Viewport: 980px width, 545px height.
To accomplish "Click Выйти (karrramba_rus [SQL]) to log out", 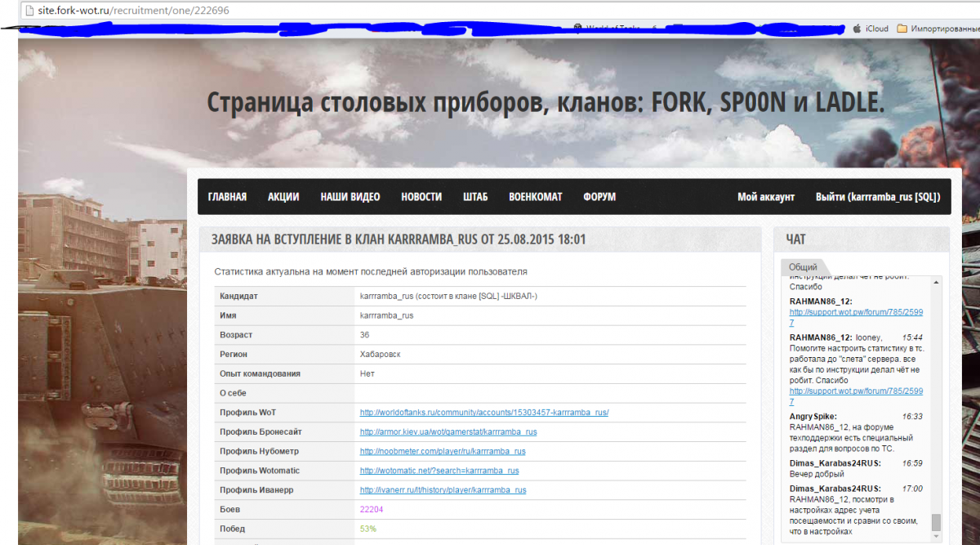I will (x=878, y=197).
